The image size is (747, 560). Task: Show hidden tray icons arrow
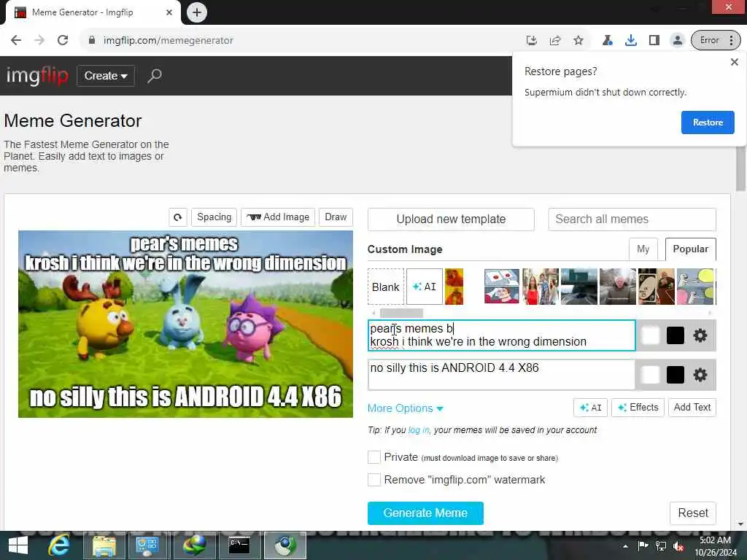[625, 546]
